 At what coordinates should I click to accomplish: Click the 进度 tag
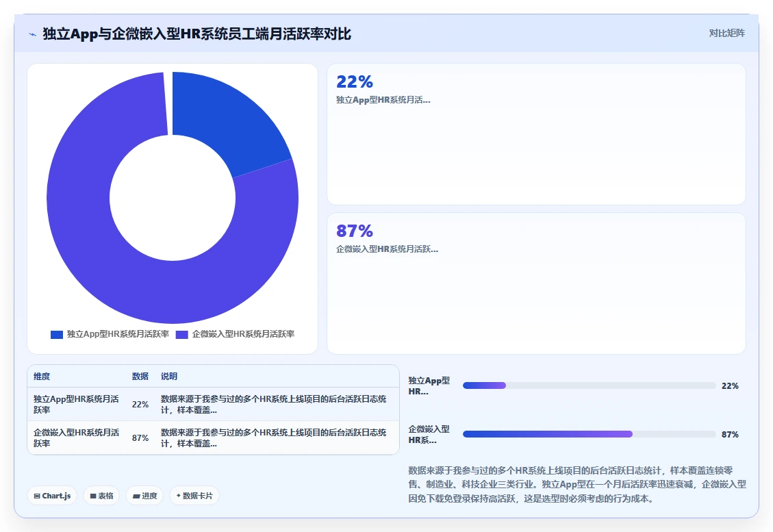point(145,496)
